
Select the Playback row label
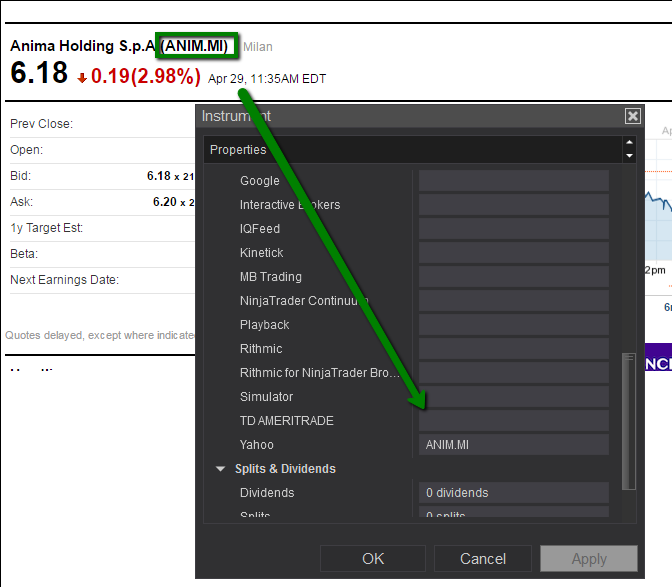click(x=264, y=325)
